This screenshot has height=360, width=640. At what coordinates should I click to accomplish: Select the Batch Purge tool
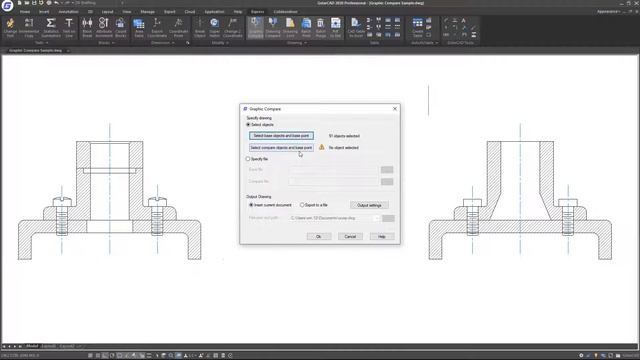[x=321, y=28]
